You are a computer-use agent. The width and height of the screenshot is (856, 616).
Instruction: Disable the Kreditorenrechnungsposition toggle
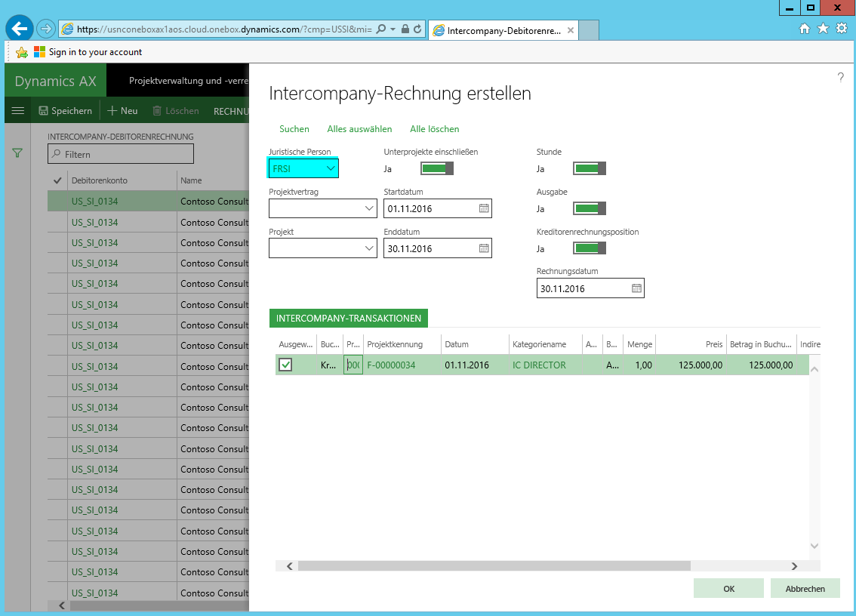(x=590, y=248)
